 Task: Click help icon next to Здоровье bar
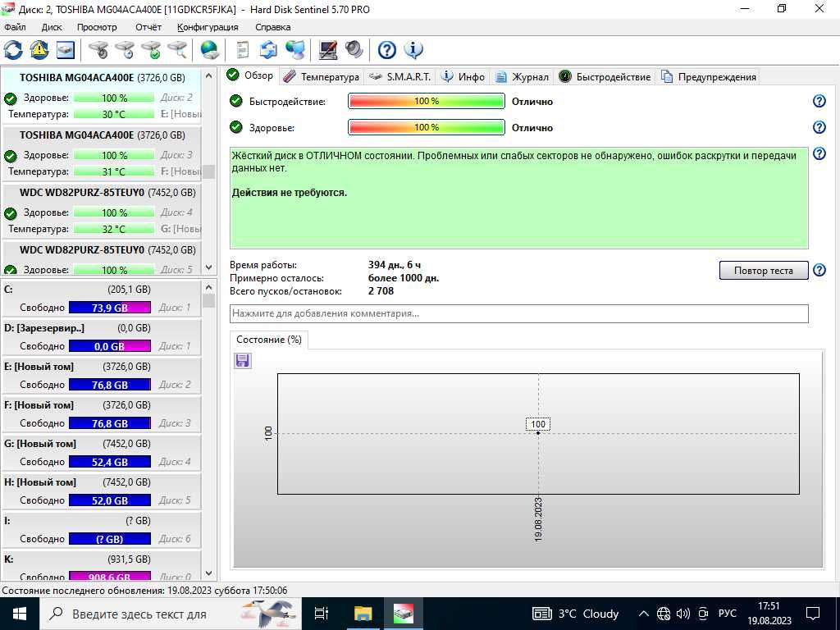[819, 127]
